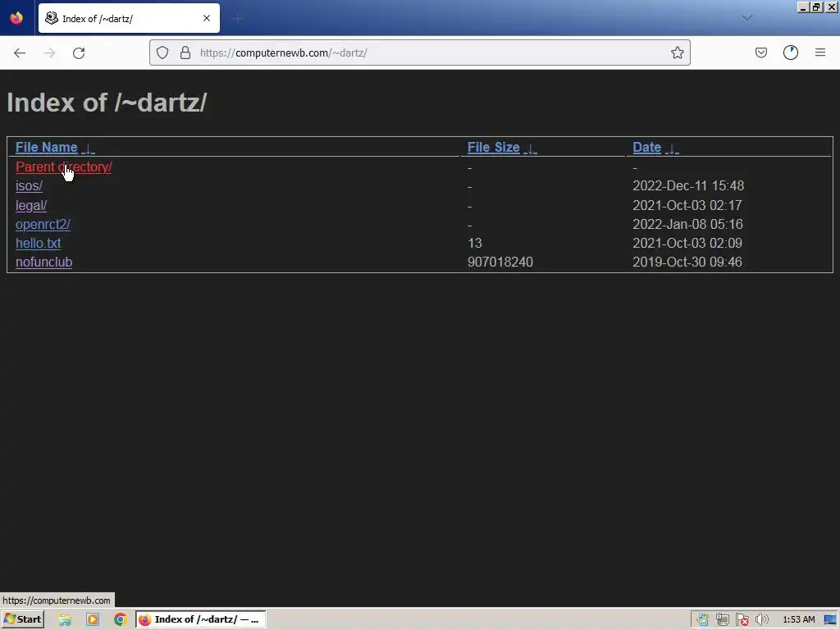Click the show desktop icon after the clock
Image resolution: width=840 pixels, height=630 pixels.
[x=831, y=620]
